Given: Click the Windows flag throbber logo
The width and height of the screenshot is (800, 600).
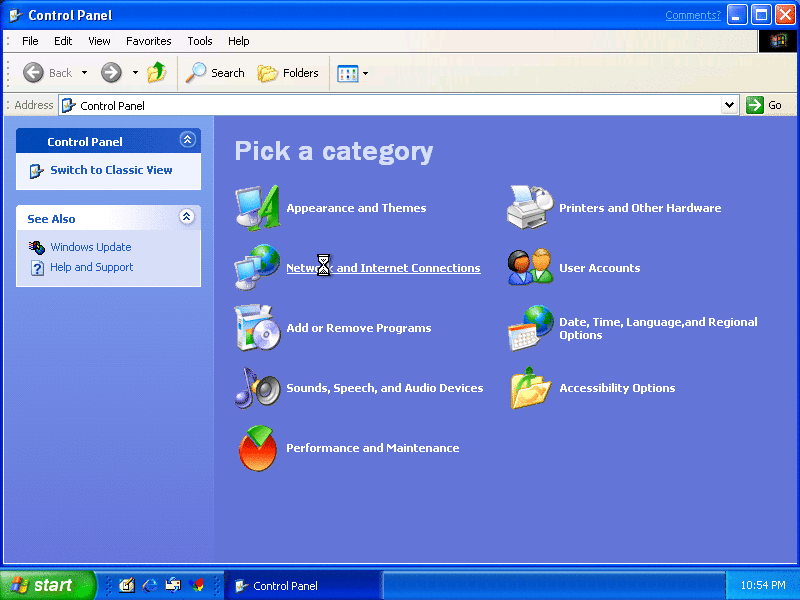Looking at the screenshot, I should point(778,41).
